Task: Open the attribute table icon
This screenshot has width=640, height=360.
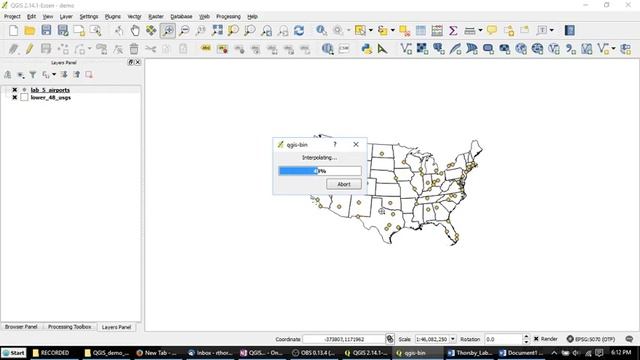Action: pyautogui.click(x=420, y=31)
